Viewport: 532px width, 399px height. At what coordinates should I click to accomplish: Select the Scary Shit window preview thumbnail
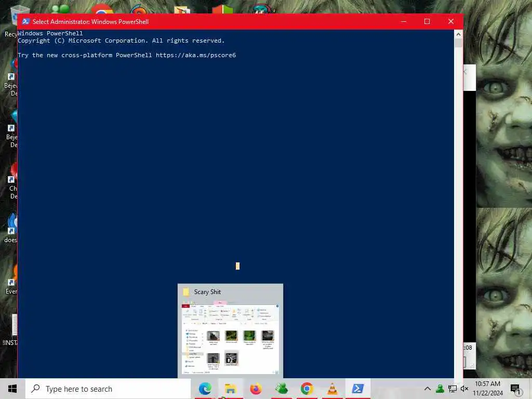[x=230, y=339]
